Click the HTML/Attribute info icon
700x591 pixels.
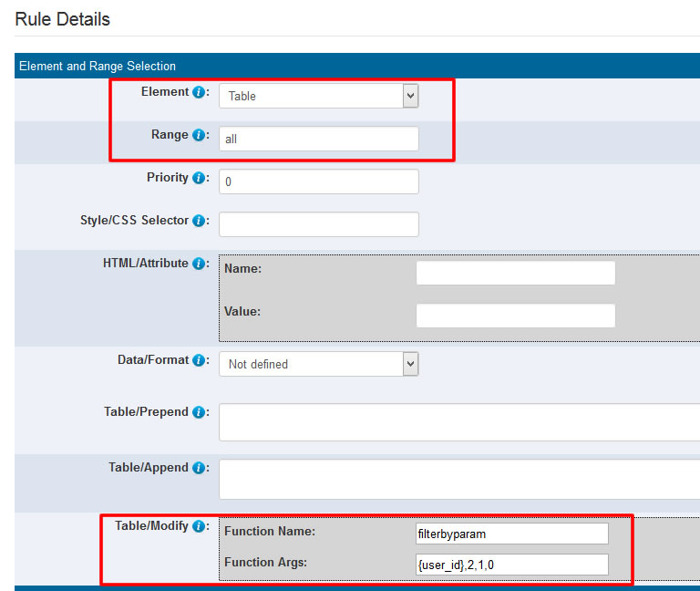pos(199,264)
